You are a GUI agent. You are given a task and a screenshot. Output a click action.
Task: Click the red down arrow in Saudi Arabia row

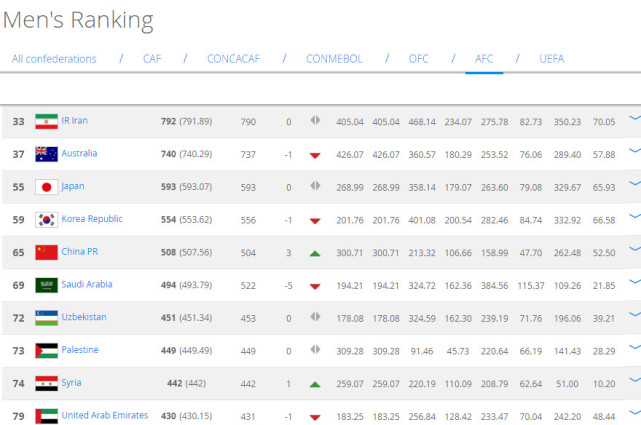tap(315, 286)
